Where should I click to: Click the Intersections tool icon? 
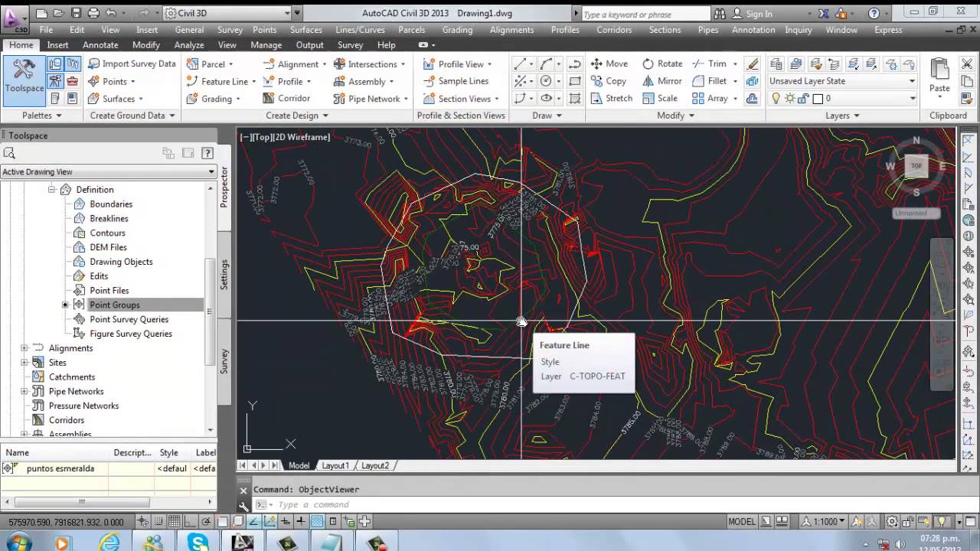pos(339,64)
